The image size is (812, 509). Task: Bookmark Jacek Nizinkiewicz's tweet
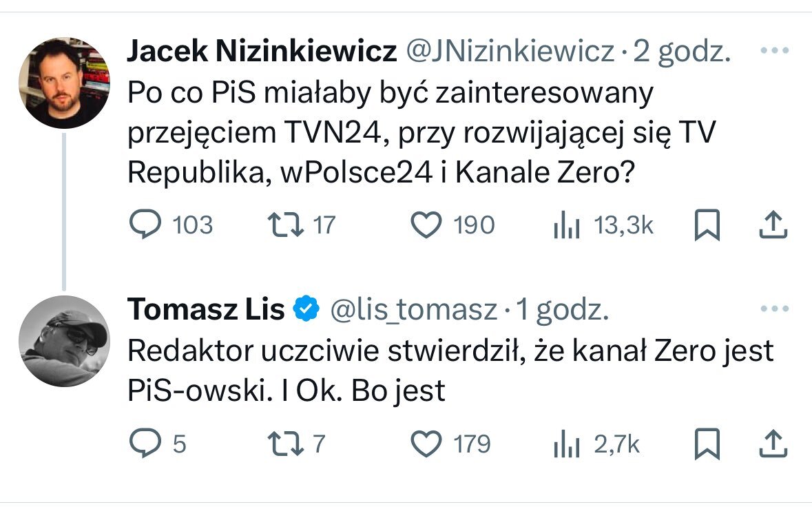pyautogui.click(x=707, y=225)
